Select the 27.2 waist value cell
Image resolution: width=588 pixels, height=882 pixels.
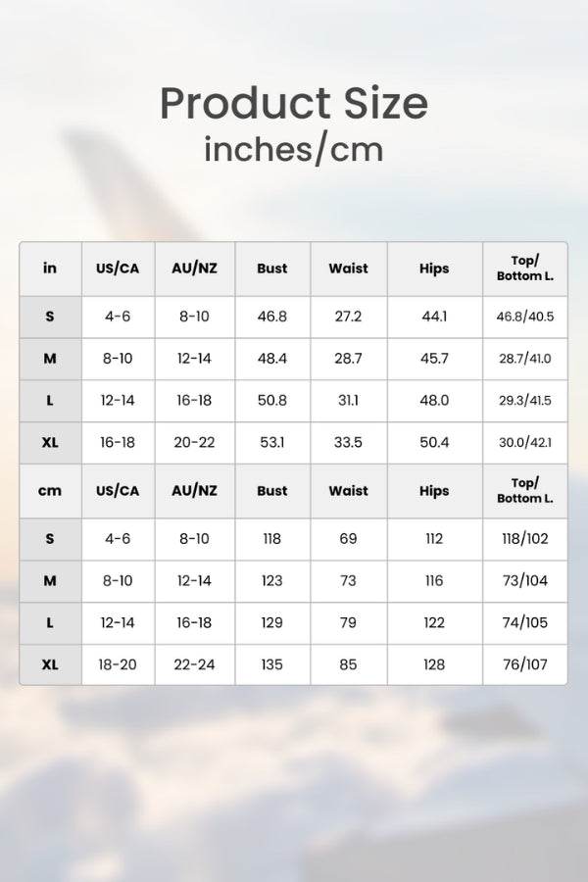[349, 317]
